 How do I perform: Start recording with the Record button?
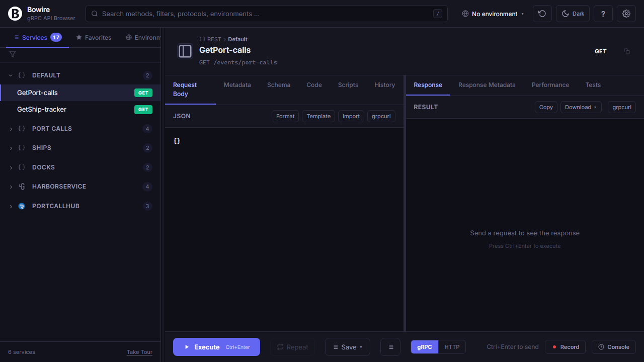pos(566,347)
